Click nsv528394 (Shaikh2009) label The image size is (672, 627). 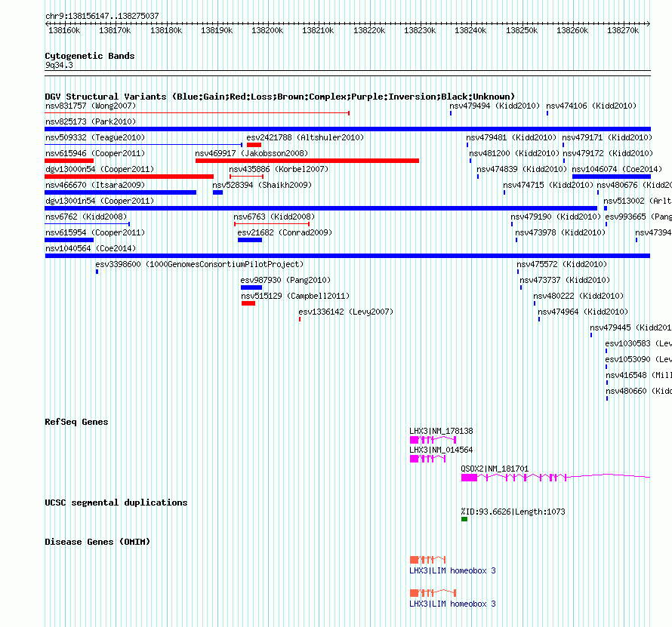pyautogui.click(x=262, y=185)
